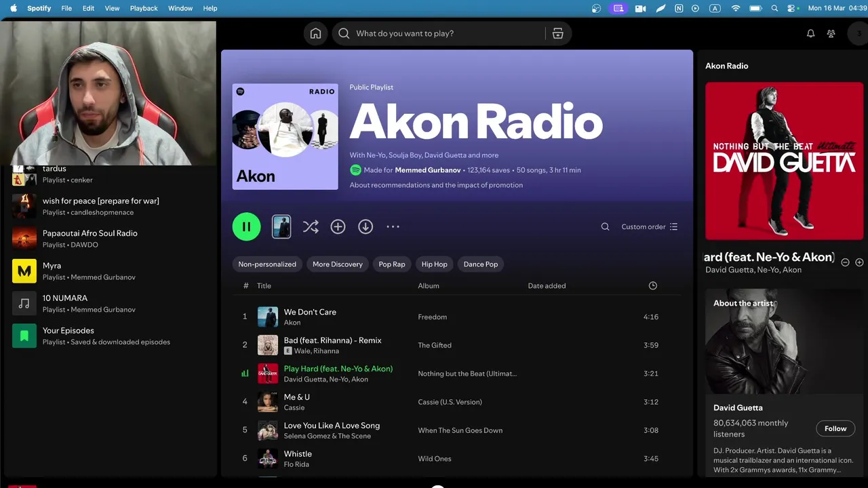Open the Apple menu
Screen dimensions: 868x488
click(13, 8)
